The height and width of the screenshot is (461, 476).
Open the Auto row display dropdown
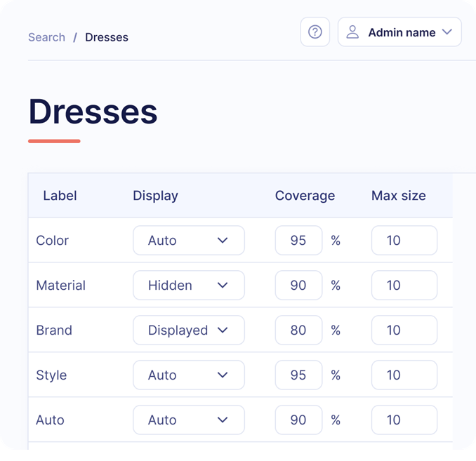click(x=188, y=420)
